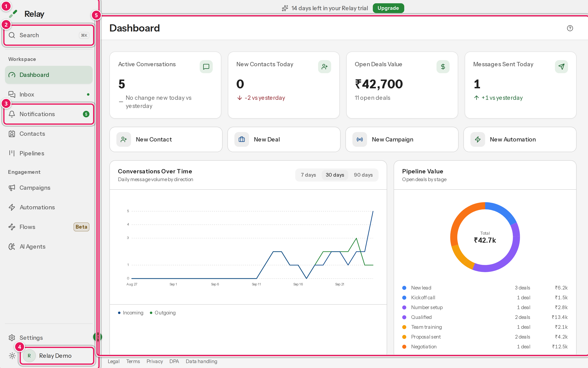Viewport: 588px width, 368px height.
Task: Open Notifications
Action: click(x=49, y=114)
